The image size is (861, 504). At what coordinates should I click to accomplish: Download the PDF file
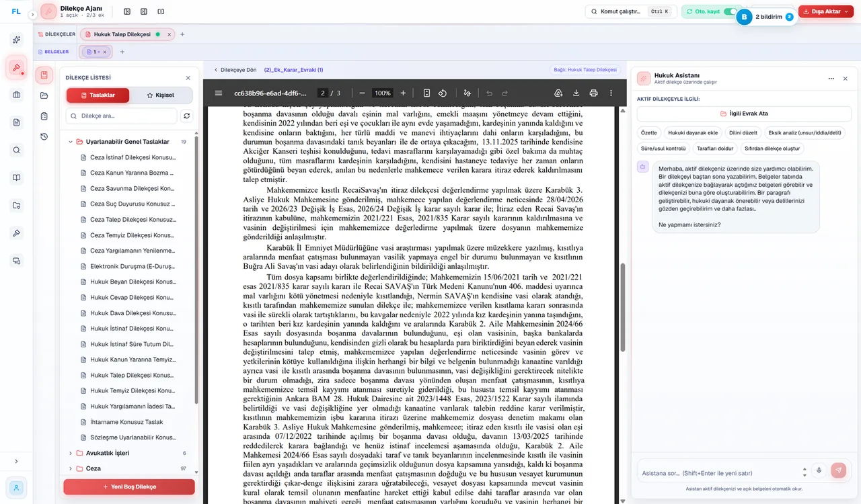(576, 93)
